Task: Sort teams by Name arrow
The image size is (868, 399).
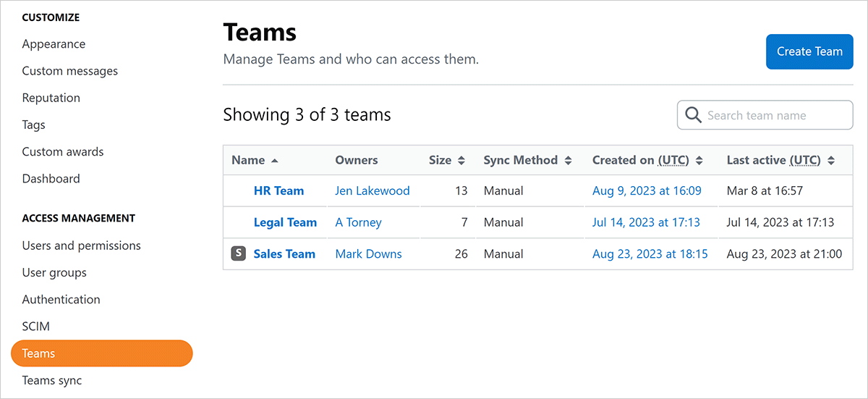Action: click(x=274, y=161)
